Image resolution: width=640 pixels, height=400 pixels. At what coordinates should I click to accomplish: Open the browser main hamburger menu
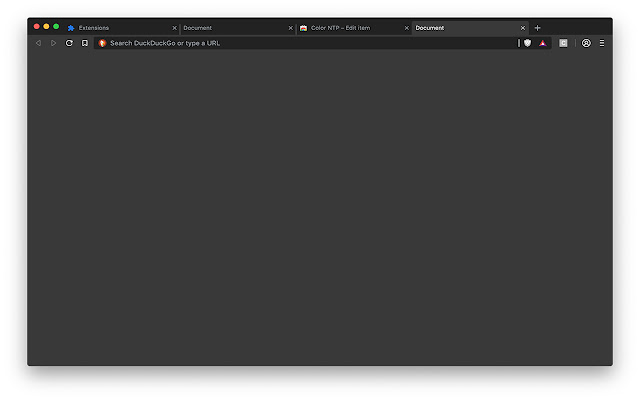pyautogui.click(x=602, y=43)
